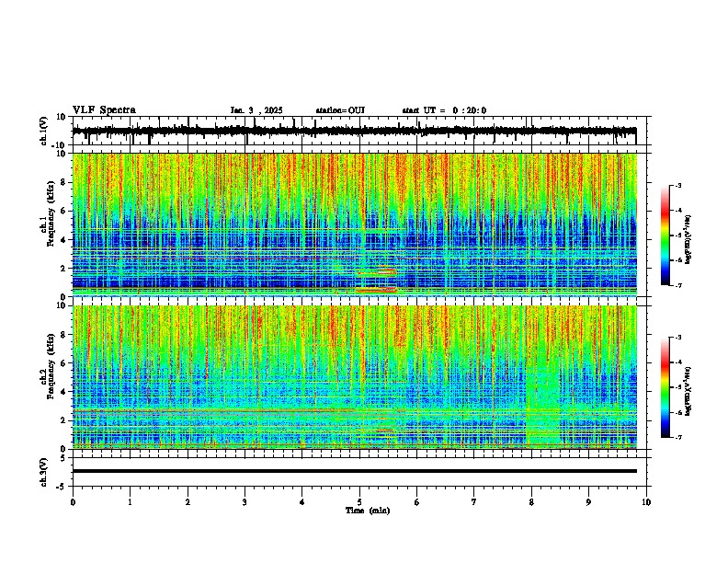Click the "ch.3(V)" axis label
The height and width of the screenshot is (563, 728).
44,472
